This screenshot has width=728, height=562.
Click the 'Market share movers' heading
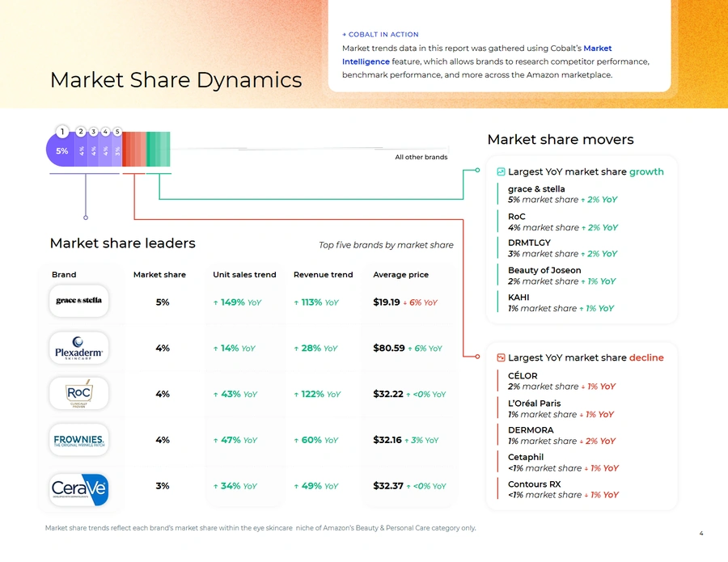(x=561, y=140)
